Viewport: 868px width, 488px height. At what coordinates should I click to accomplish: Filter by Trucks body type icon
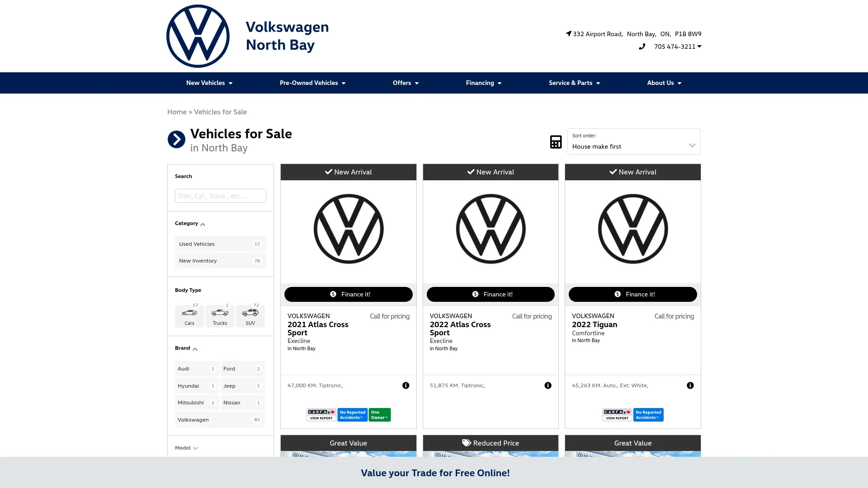coord(220,316)
